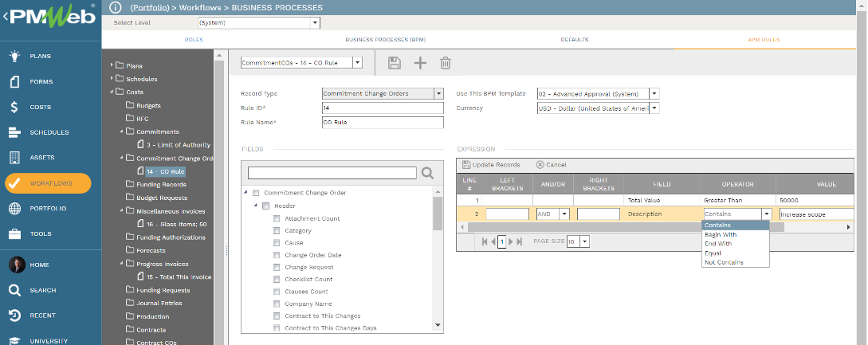Viewport: 868px width, 345px height.
Task: Expand the Plans tree node
Action: coord(112,65)
